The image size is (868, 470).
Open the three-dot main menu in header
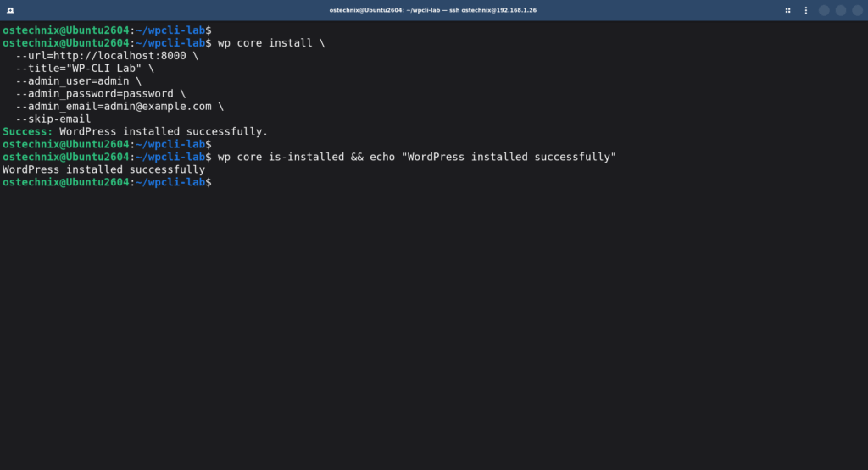pyautogui.click(x=806, y=10)
